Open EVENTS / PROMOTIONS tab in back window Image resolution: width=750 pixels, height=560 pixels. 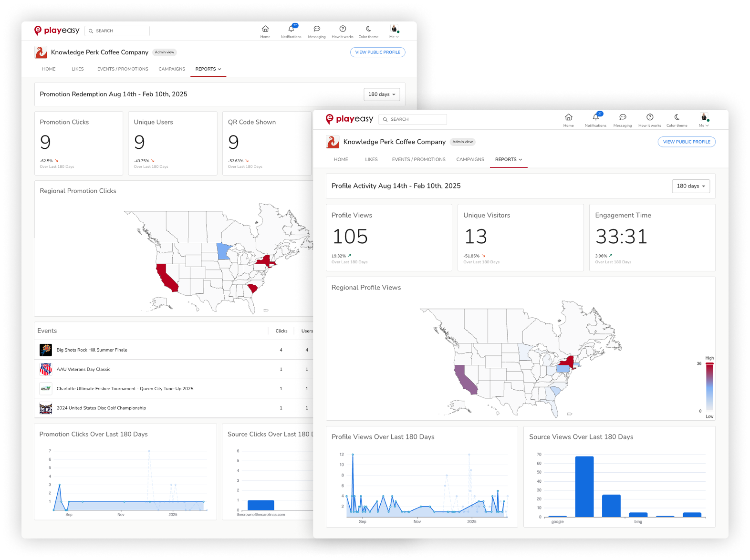click(123, 69)
